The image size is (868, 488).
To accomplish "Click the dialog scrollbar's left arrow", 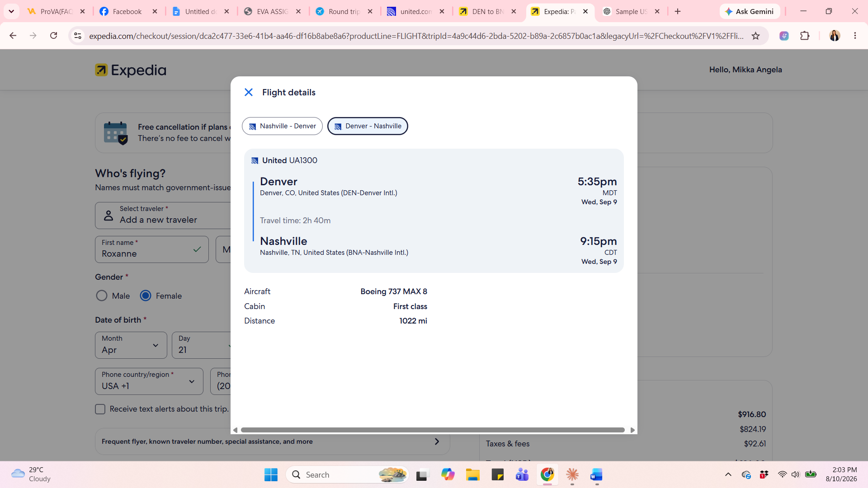I will 235,430.
